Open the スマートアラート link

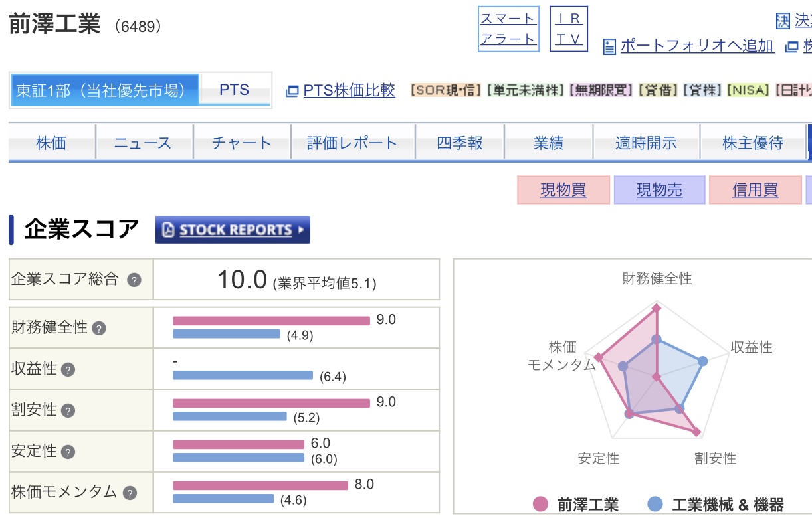click(x=508, y=29)
